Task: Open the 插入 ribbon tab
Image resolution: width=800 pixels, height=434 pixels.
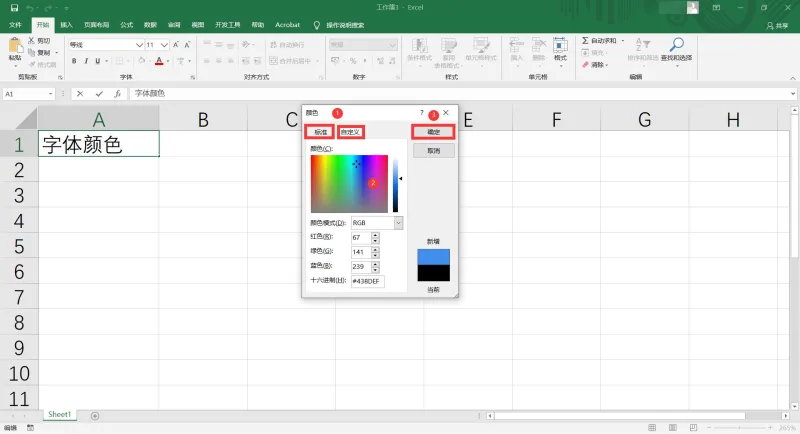Action: point(66,25)
